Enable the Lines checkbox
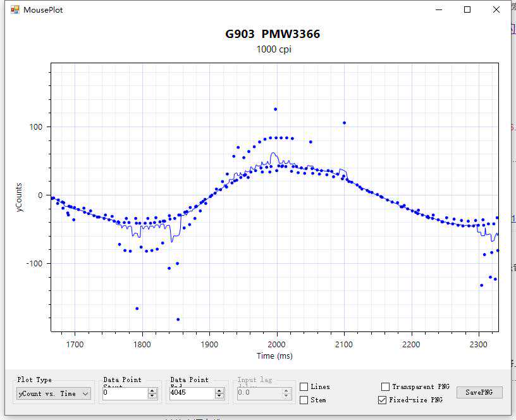The height and width of the screenshot is (420, 516). tap(304, 386)
